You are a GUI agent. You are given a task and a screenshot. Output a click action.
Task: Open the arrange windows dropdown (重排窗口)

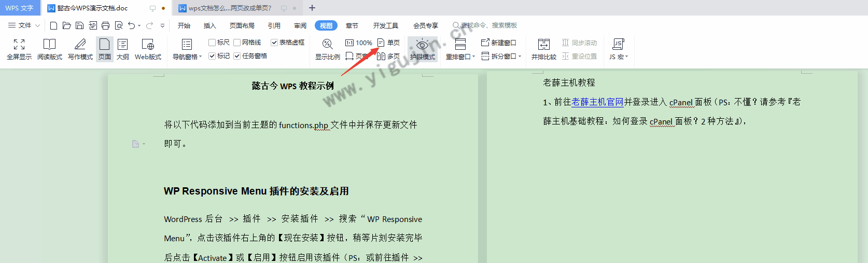point(460,57)
